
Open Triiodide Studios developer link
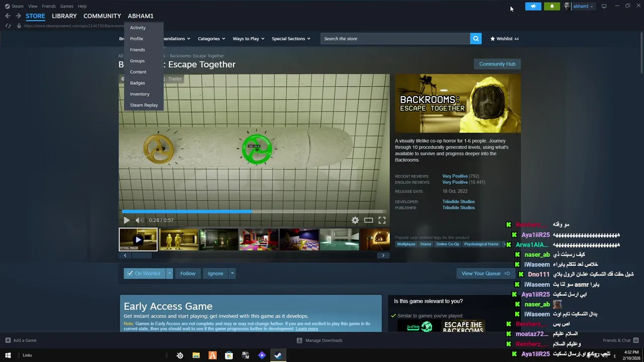tap(458, 202)
